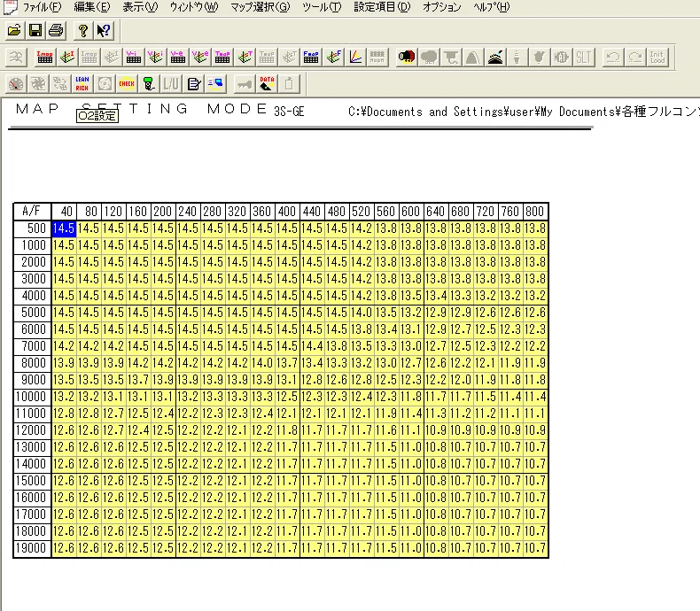
Task: Select the highlighted blue 14.5 cell
Action: (64, 228)
